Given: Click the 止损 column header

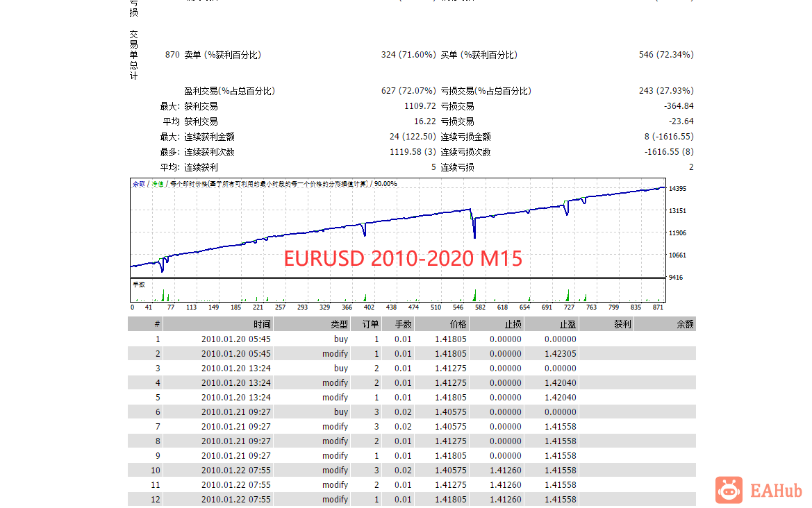Looking at the screenshot, I should (x=497, y=324).
